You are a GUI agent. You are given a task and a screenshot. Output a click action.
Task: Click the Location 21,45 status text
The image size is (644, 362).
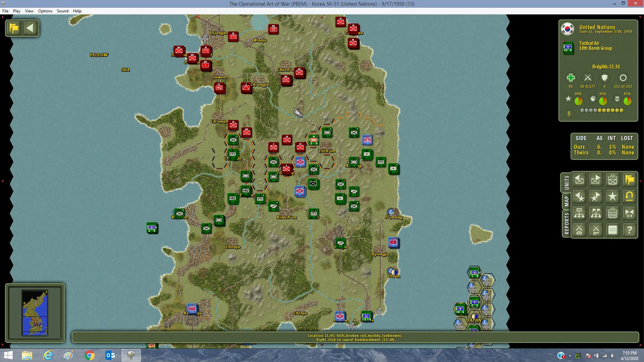click(x=355, y=336)
